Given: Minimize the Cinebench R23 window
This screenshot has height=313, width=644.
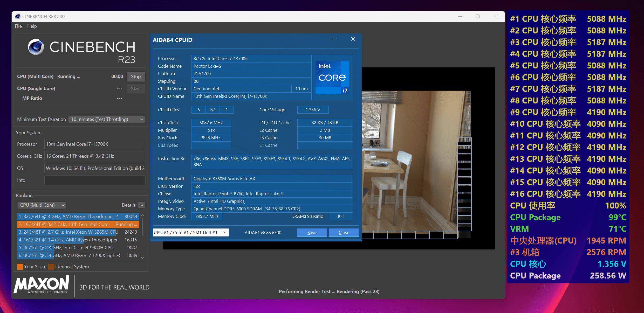Looking at the screenshot, I should [x=460, y=17].
